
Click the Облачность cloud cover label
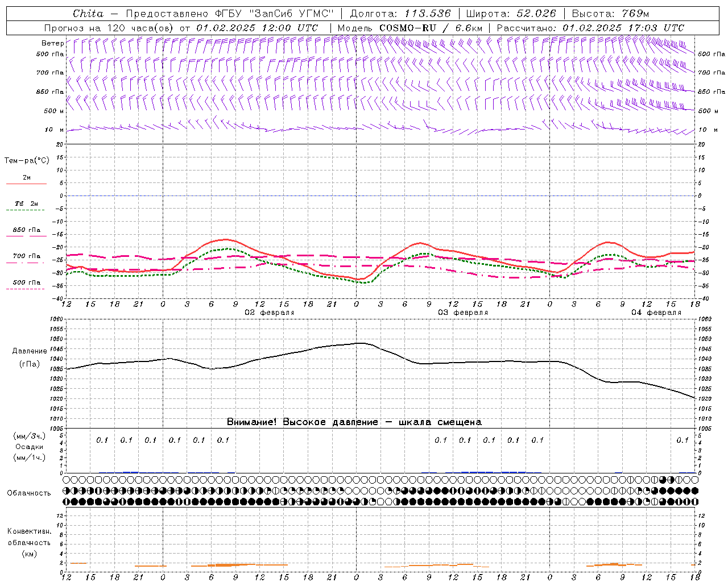29,493
